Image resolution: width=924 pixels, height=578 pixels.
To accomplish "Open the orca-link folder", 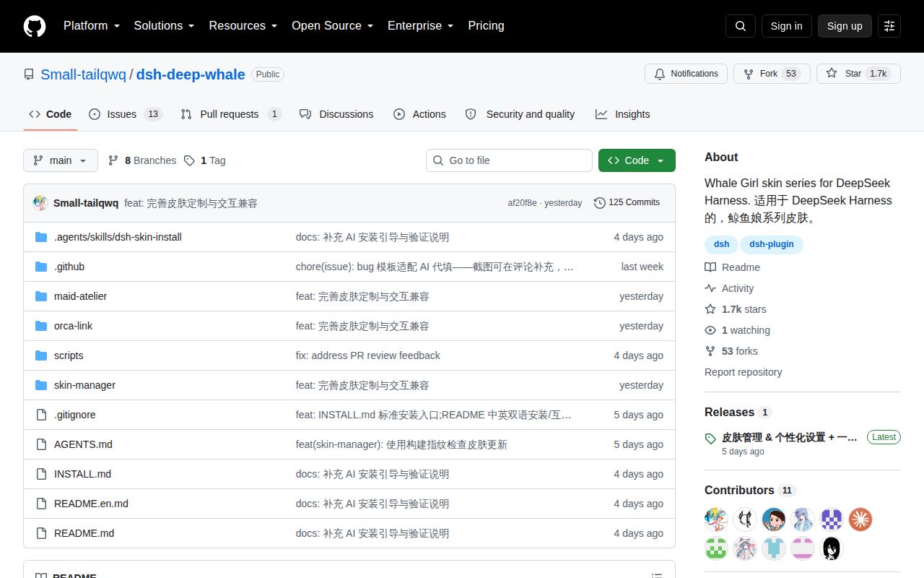I will coord(73,326).
